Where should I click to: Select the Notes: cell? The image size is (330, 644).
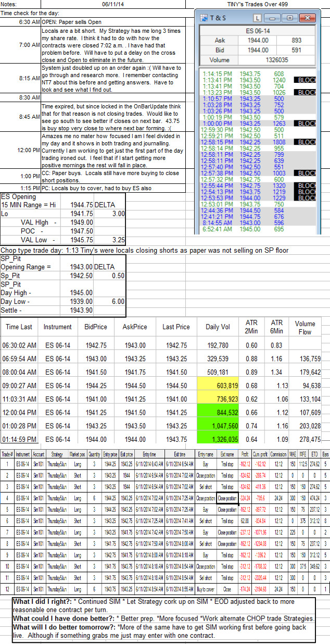click(21, 4)
